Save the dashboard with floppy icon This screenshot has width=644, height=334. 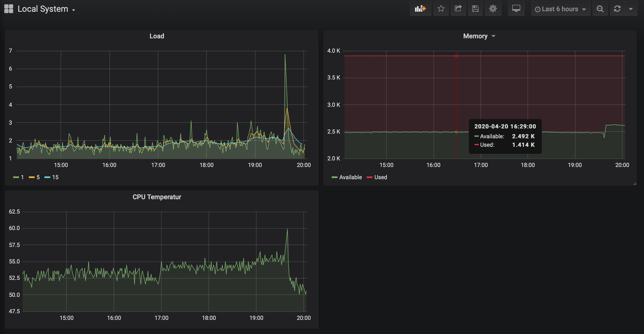point(475,9)
